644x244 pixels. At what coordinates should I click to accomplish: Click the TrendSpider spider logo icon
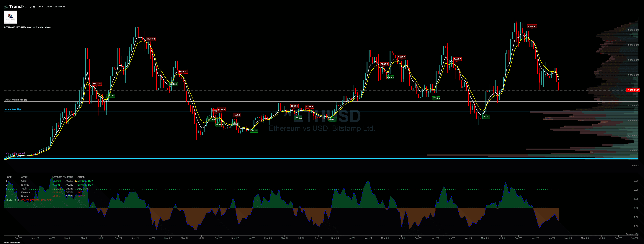[x=6, y=6]
